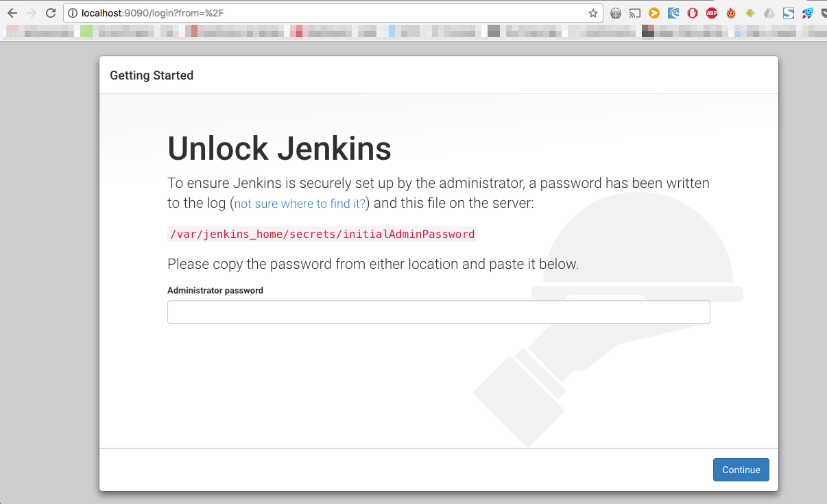Viewport: 827px width, 504px height.
Task: Click the 'Getting Started' dialog title
Action: coord(152,75)
